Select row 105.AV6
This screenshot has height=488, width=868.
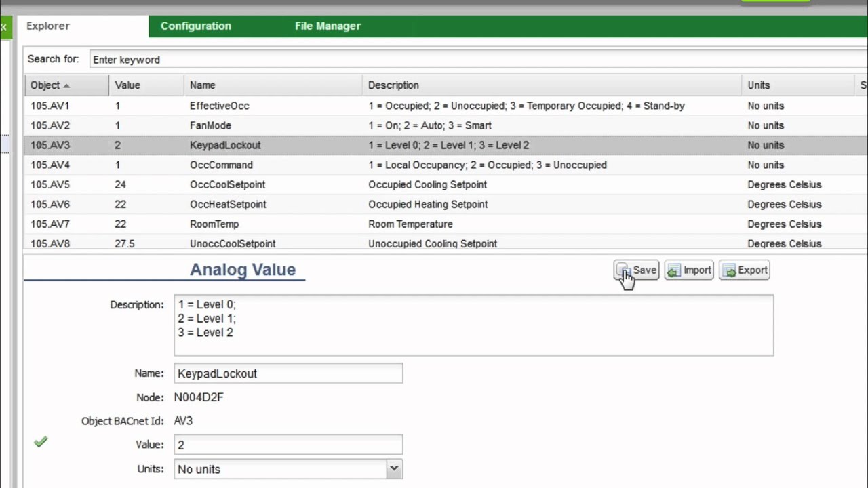(446, 204)
